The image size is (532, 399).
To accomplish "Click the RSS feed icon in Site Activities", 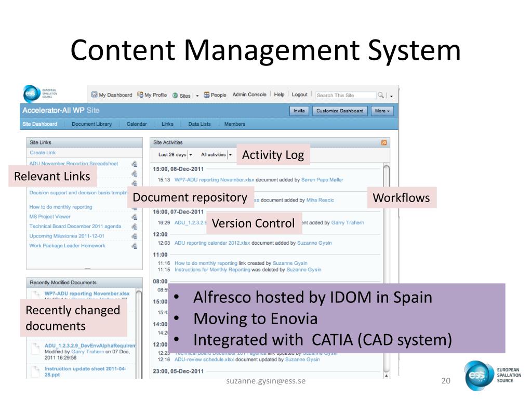I will 384,142.
